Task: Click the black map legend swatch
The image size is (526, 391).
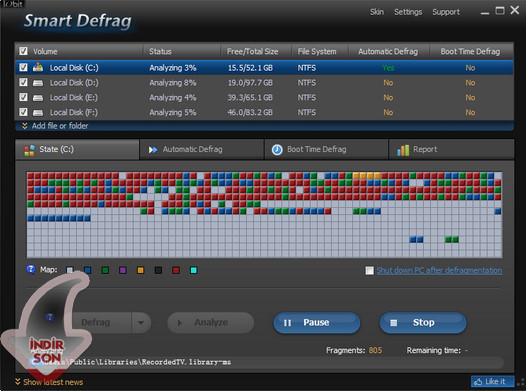Action: (158, 270)
